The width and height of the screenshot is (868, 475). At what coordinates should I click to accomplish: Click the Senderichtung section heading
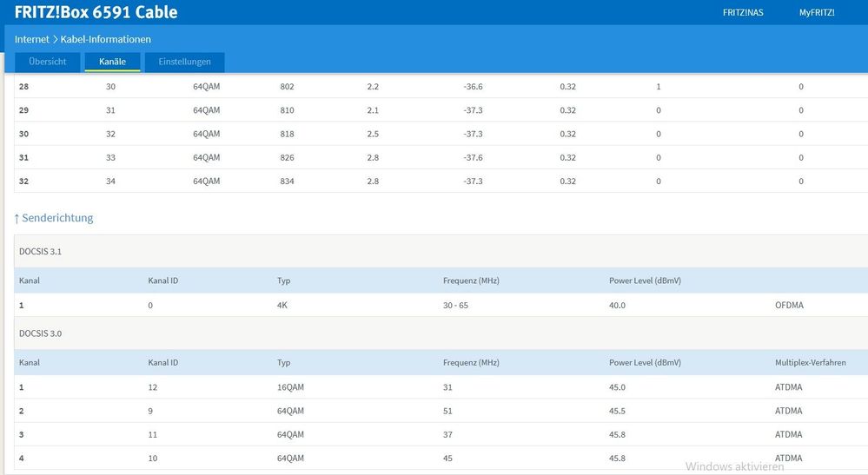coord(54,218)
